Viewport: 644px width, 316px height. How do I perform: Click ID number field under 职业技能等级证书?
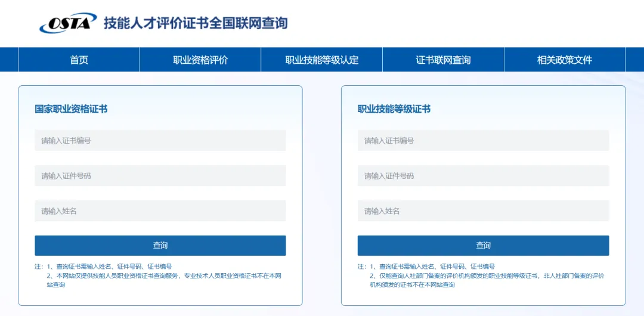pyautogui.click(x=484, y=176)
